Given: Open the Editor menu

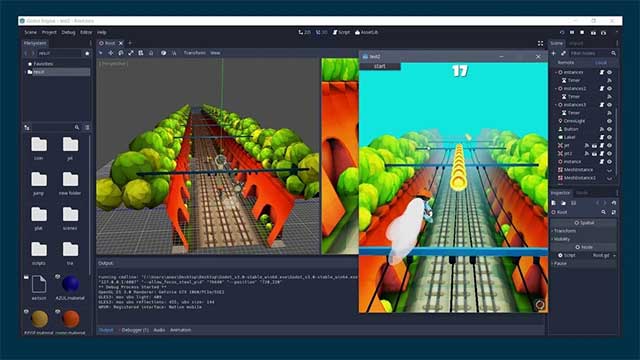Looking at the screenshot, I should pyautogui.click(x=86, y=32).
